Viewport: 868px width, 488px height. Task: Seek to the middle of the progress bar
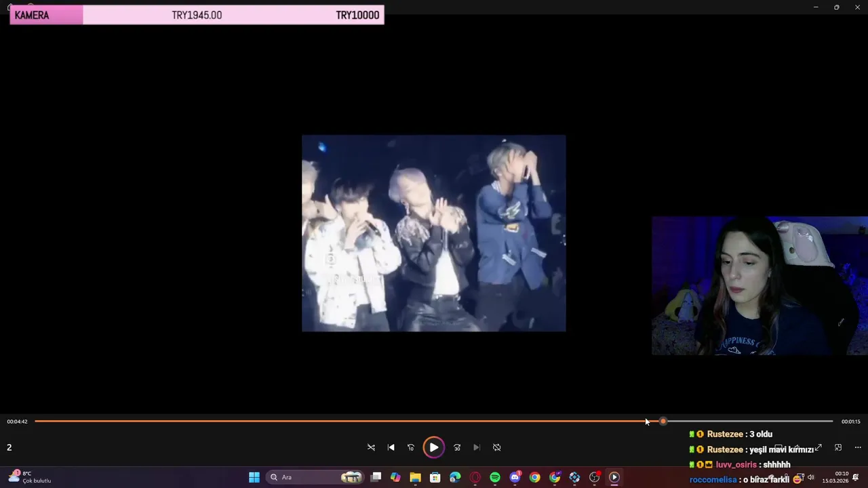(434, 422)
